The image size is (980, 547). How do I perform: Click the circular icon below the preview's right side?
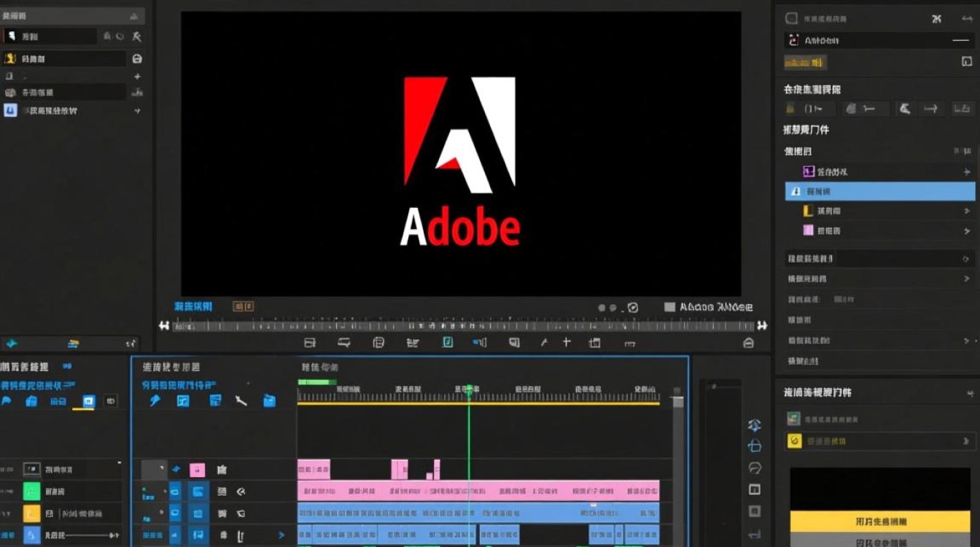633,308
